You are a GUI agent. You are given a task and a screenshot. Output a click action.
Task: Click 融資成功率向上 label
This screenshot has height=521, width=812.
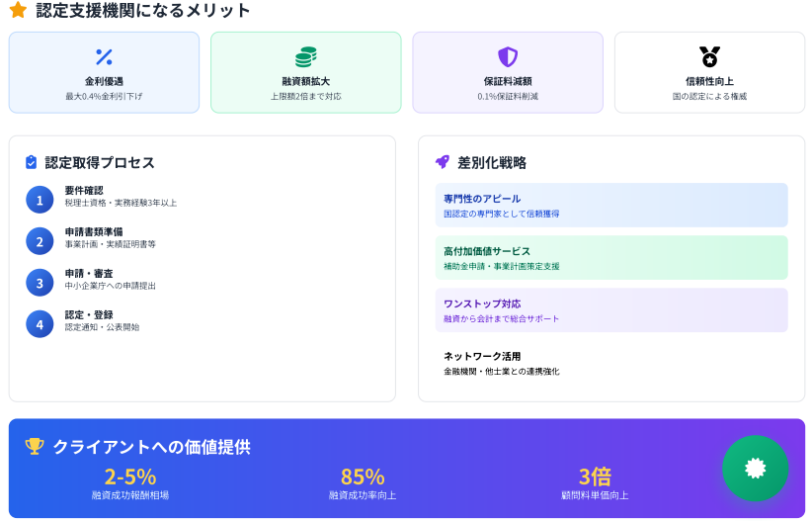click(x=363, y=495)
